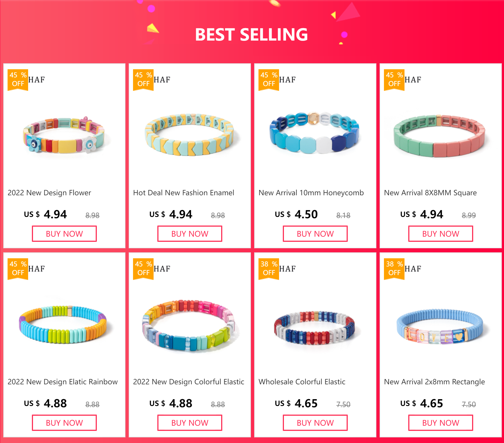Screen dimensions: 504x443
Task: Hit BUY NOW under Wholesale Colorful Elastic
Action: [x=315, y=423]
